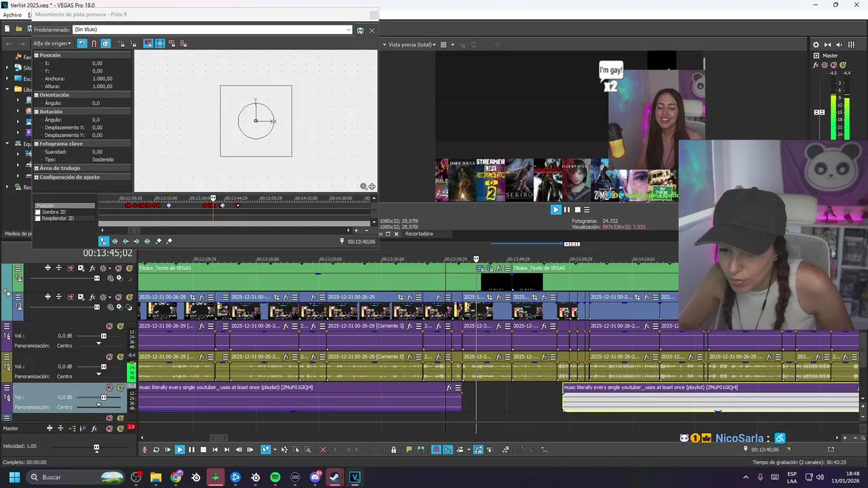868x488 pixels.
Task: Open the Alfa de origen dropdown
Action: [x=52, y=43]
